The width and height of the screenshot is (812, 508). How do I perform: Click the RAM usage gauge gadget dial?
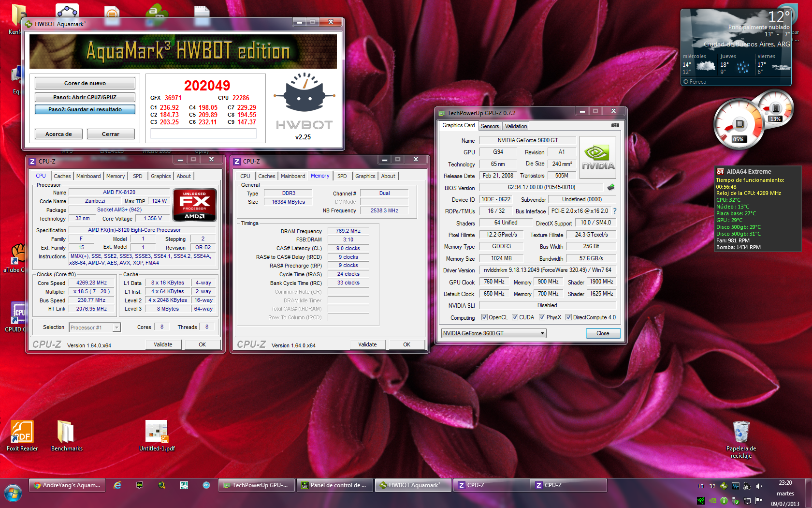point(776,108)
